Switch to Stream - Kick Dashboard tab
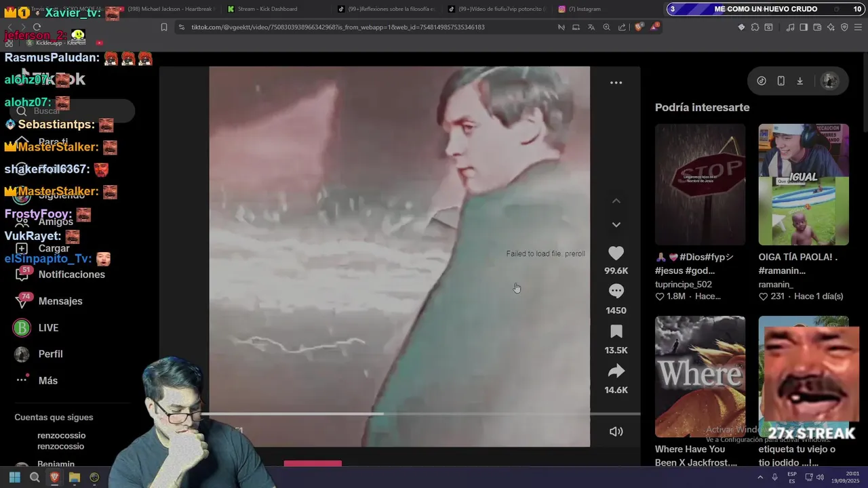Viewport: 868px width, 488px height. click(268, 9)
